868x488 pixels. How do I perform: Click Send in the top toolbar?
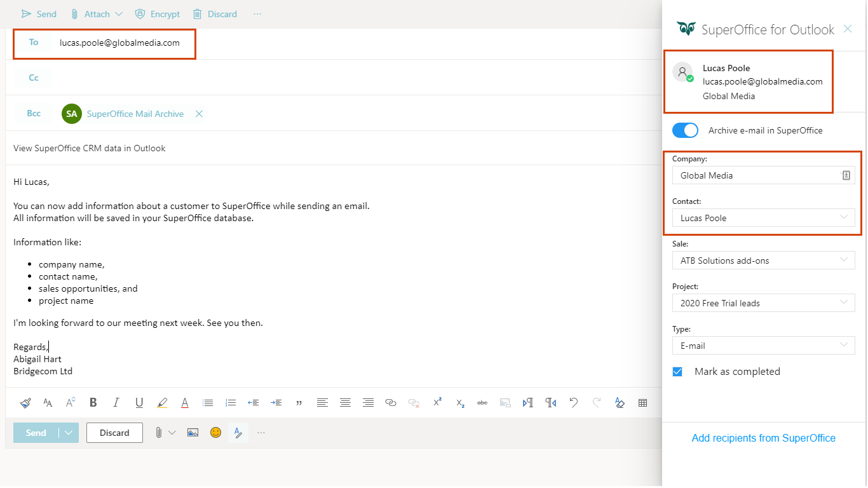coord(39,14)
